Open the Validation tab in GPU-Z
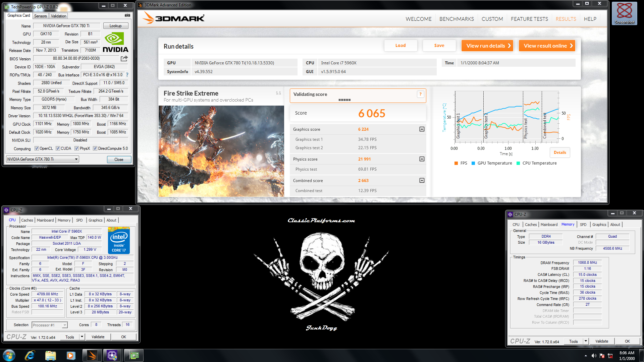Image resolution: width=644 pixels, height=362 pixels. tap(58, 16)
